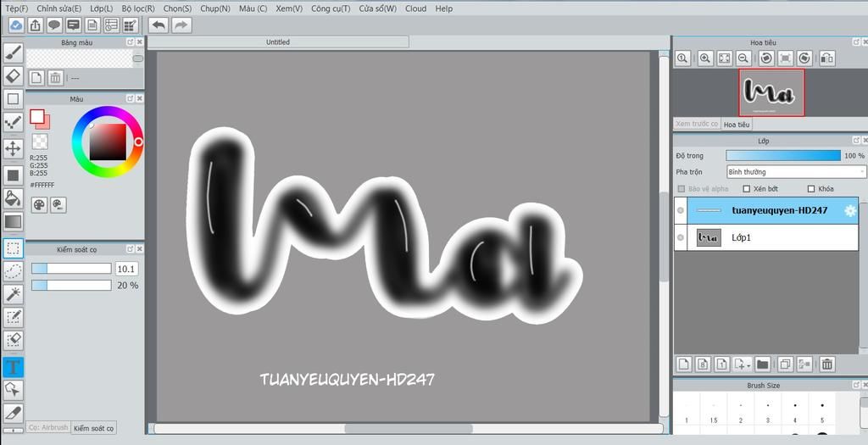The image size is (868, 445).
Task: Select the Fill rectangle tool
Action: 13,175
